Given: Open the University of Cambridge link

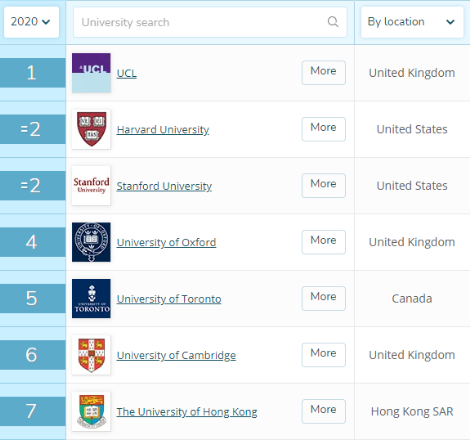Looking at the screenshot, I should click(176, 355).
